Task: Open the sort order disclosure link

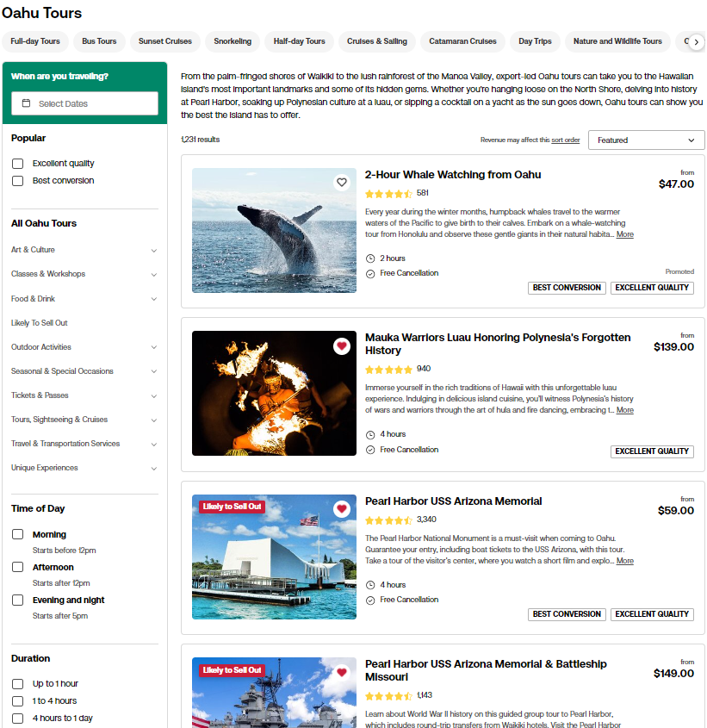Action: tap(566, 140)
